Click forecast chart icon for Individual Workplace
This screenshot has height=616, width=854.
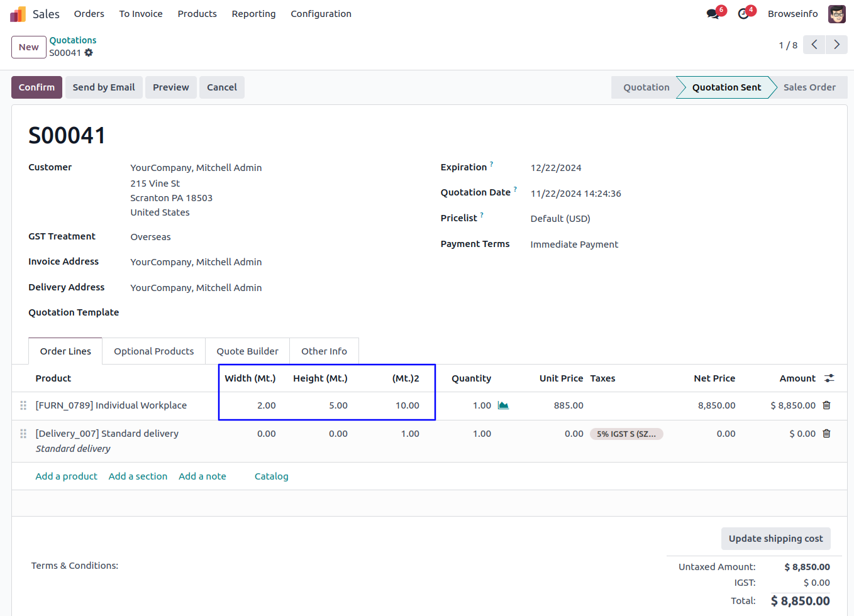503,405
